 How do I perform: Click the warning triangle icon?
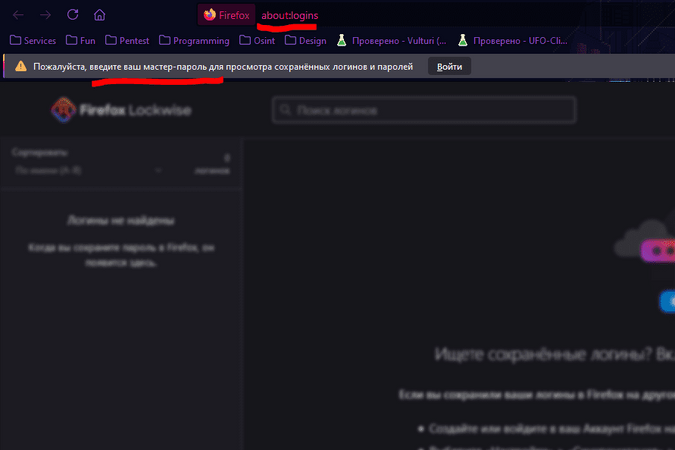21,66
